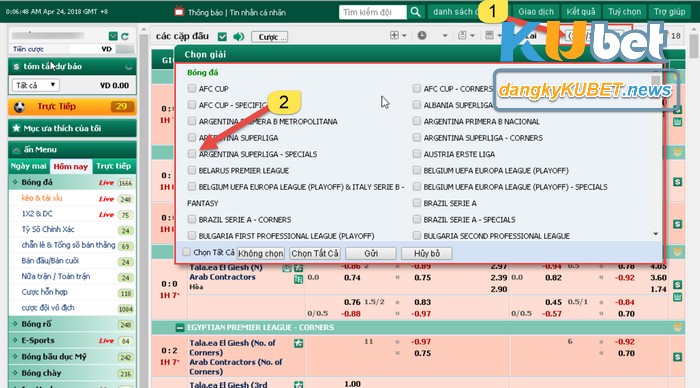Open the Tất cả dropdown
Viewport: 700px width, 388px height.
coord(35,85)
